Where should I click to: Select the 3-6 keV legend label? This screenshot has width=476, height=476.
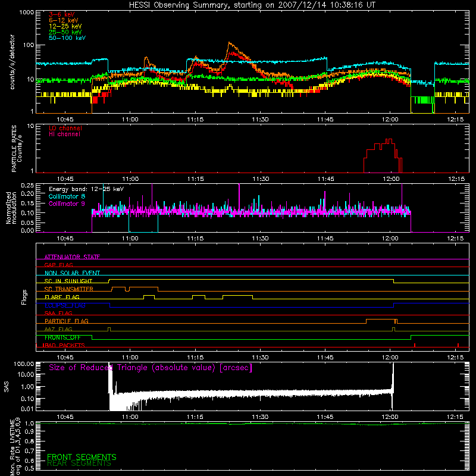click(x=62, y=14)
